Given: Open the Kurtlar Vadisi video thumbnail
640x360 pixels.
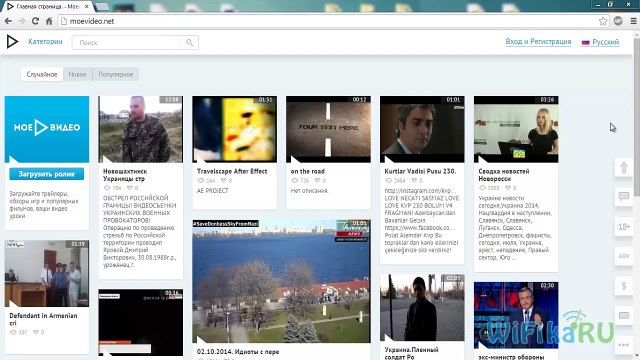Looking at the screenshot, I should 422,129.
